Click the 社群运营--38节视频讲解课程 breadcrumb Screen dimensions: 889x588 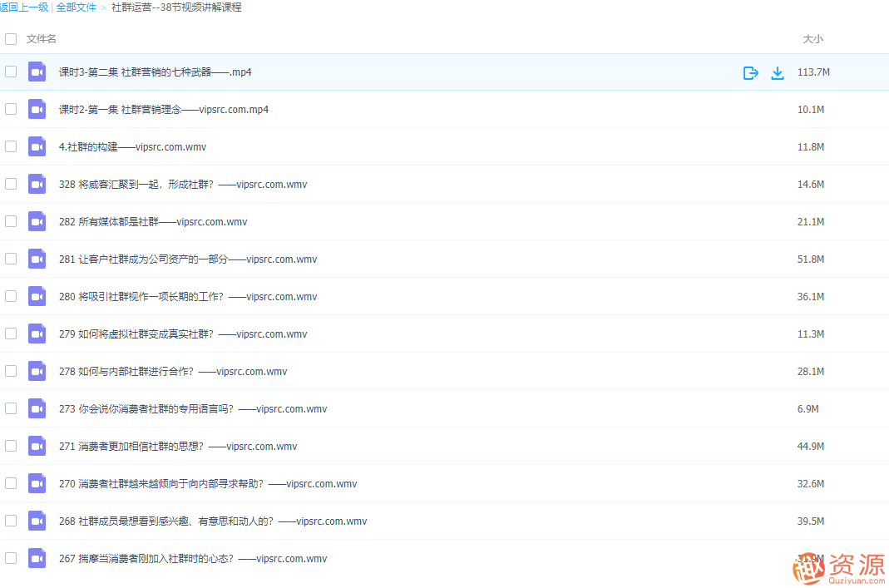point(176,7)
